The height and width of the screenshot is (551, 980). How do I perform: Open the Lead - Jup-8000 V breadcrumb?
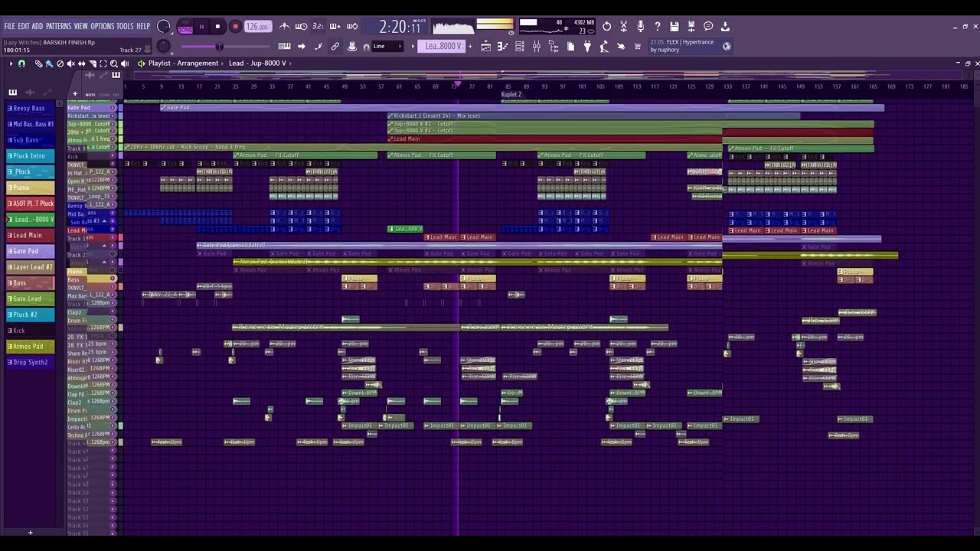[x=257, y=64]
